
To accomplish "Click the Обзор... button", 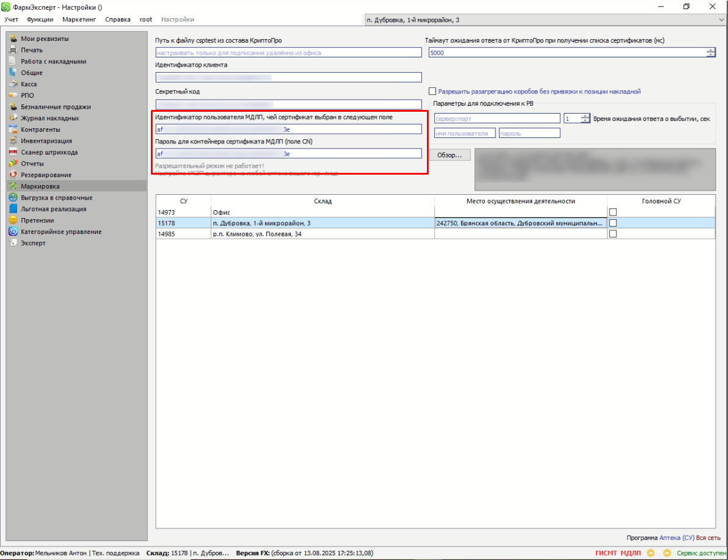I will (450, 155).
